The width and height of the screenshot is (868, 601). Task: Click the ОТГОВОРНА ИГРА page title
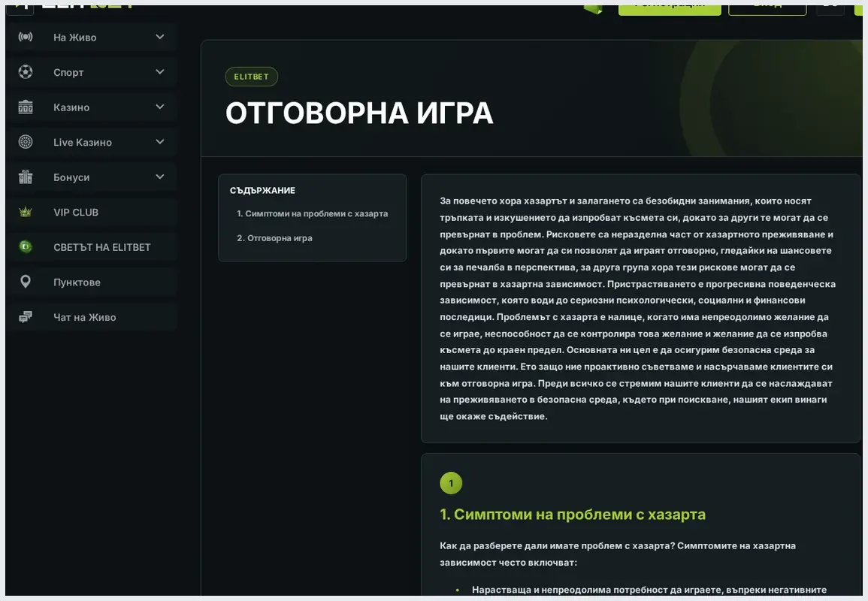(358, 113)
